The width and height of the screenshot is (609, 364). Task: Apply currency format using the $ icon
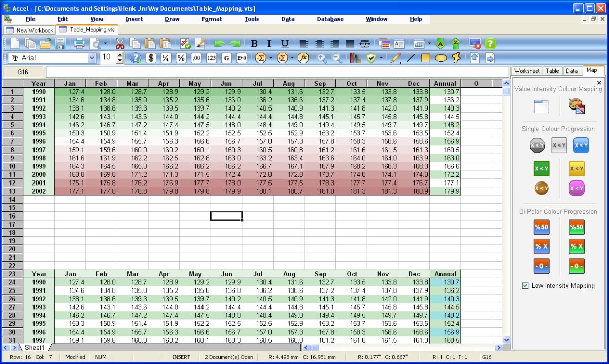151,58
